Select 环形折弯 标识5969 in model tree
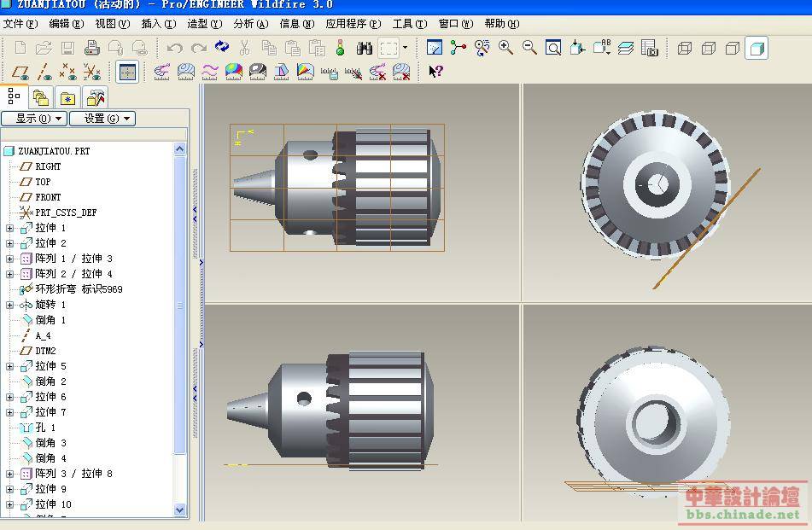Viewport: 812px width, 530px height. click(x=79, y=289)
